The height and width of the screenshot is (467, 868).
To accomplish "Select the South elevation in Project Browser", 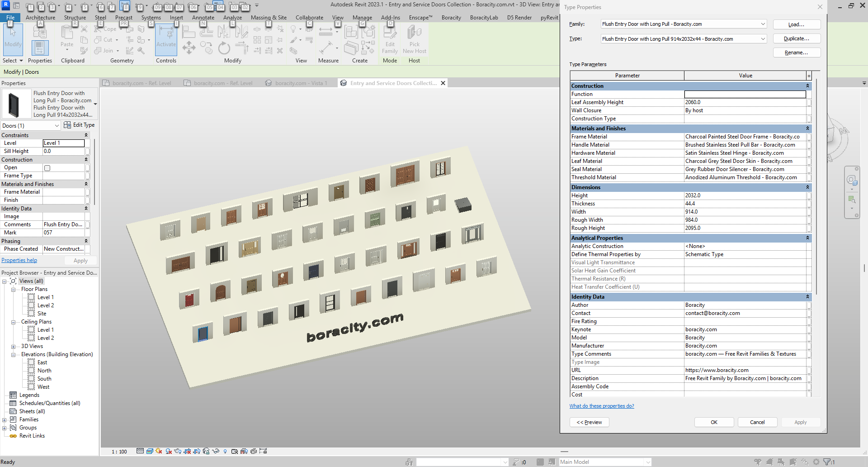I will 44,379.
